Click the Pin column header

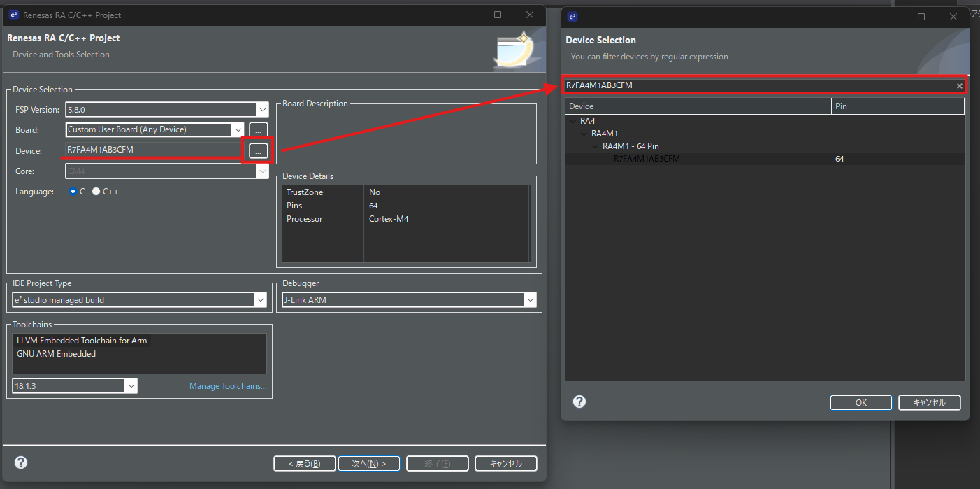(x=898, y=106)
